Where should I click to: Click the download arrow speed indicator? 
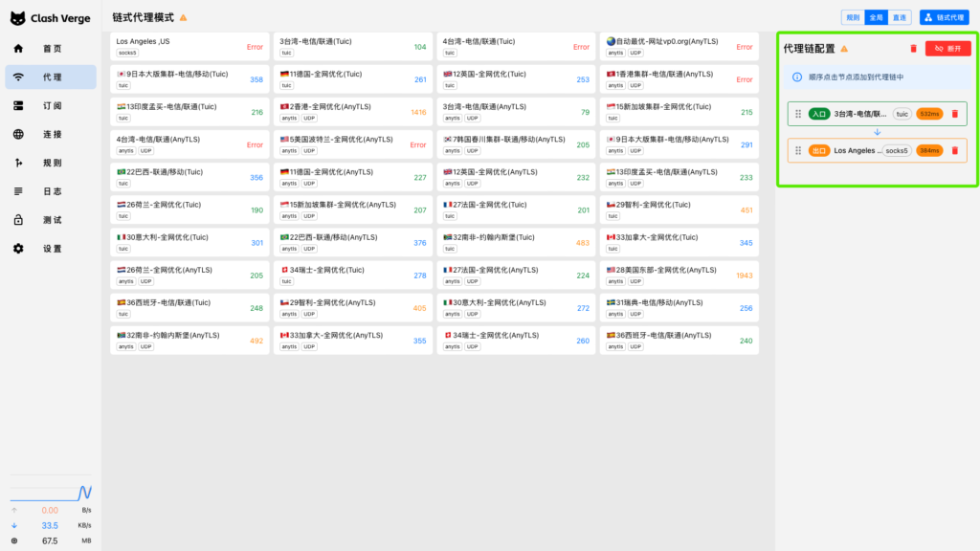[x=14, y=525]
